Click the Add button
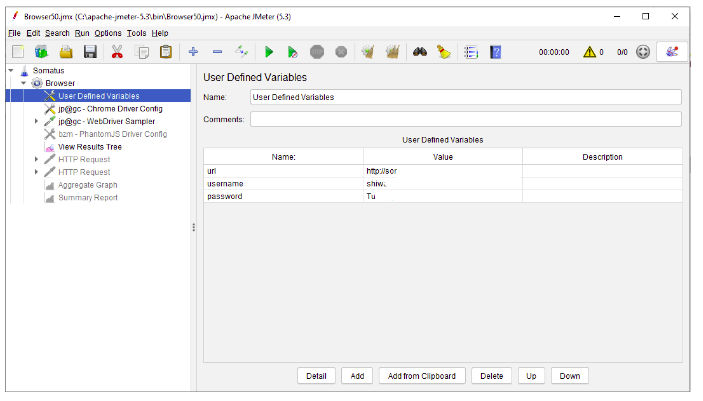 357,376
